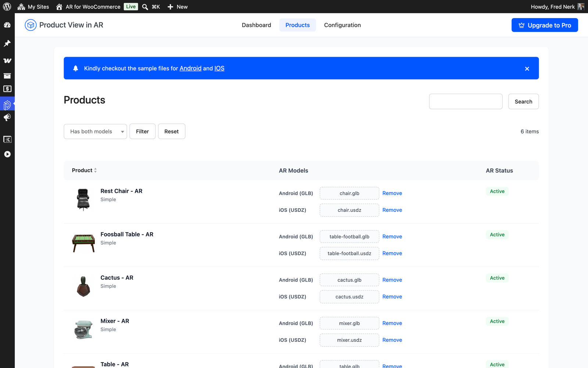Switch to the Dashboard tab
This screenshot has height=368, width=588.
pyautogui.click(x=257, y=25)
